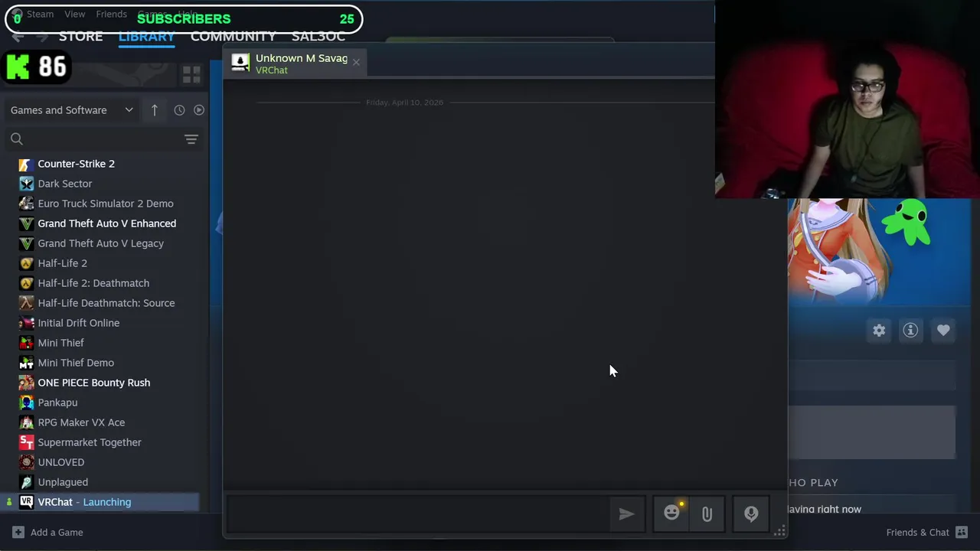Open VRChat settings gear icon
The image size is (980, 551).
[x=879, y=331]
